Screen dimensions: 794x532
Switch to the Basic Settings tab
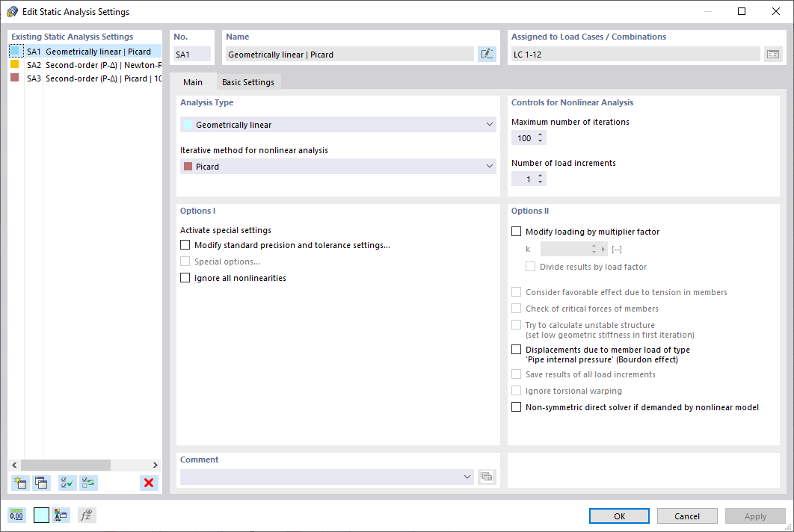click(248, 82)
